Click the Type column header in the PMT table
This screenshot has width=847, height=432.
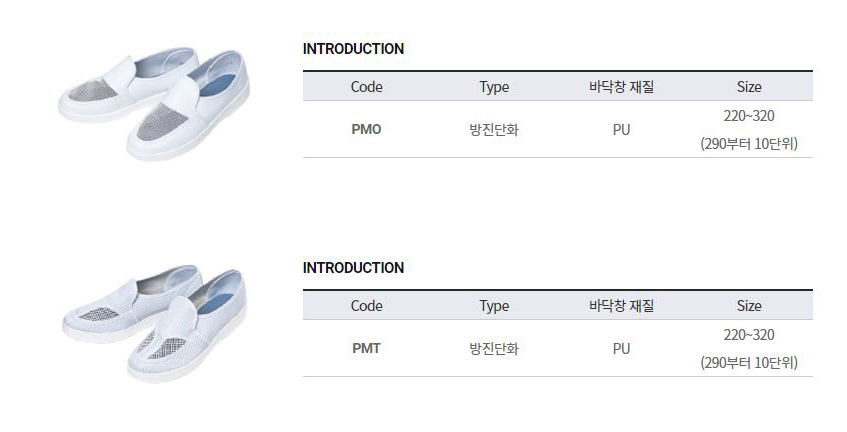[494, 306]
